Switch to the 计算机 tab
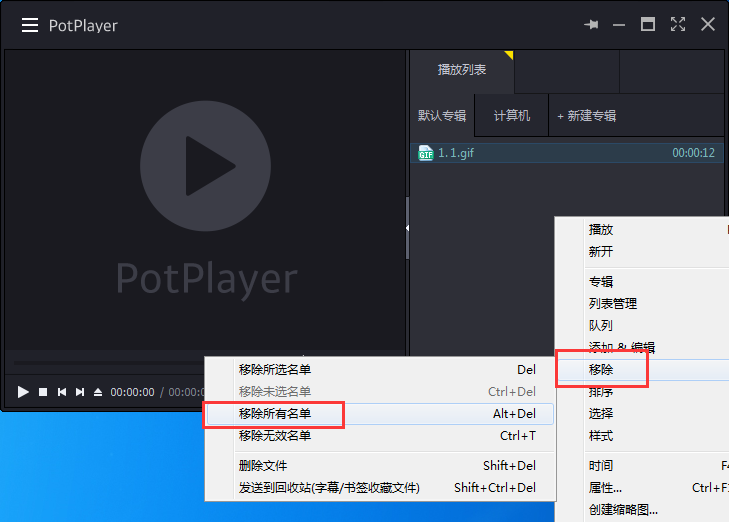This screenshot has height=522, width=729. [x=511, y=115]
